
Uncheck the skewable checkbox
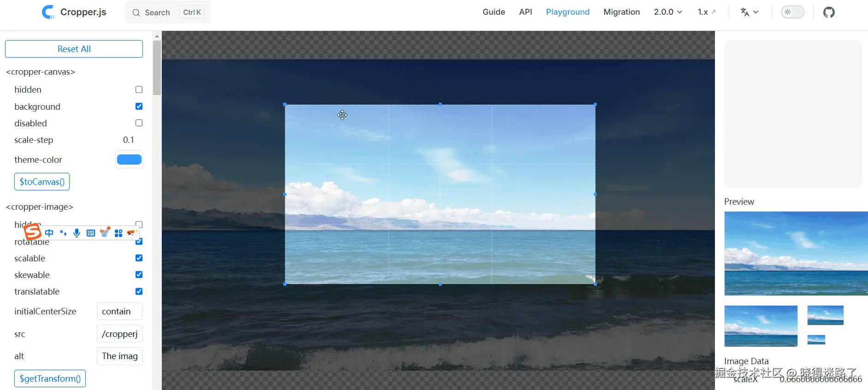click(x=139, y=274)
